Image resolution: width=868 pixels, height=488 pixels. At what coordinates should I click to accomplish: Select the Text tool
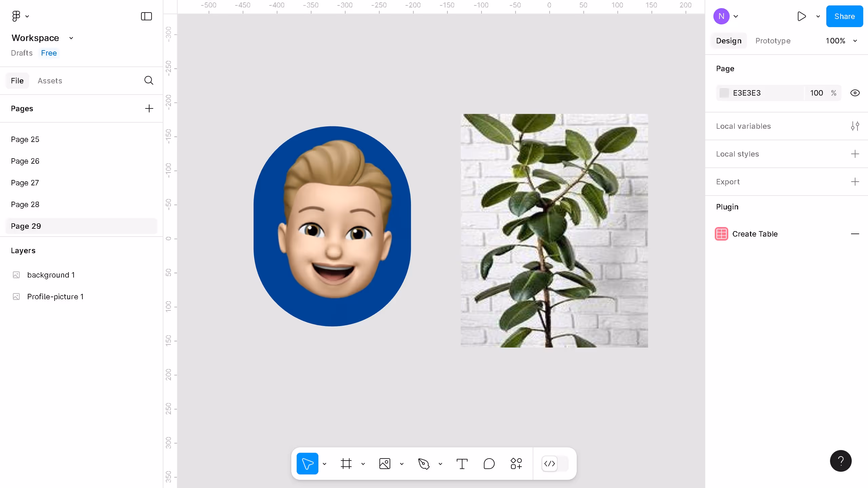(462, 464)
